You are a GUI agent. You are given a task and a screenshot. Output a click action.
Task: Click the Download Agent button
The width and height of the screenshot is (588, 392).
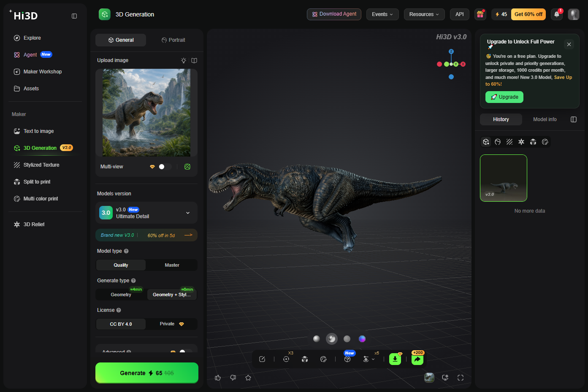(334, 14)
